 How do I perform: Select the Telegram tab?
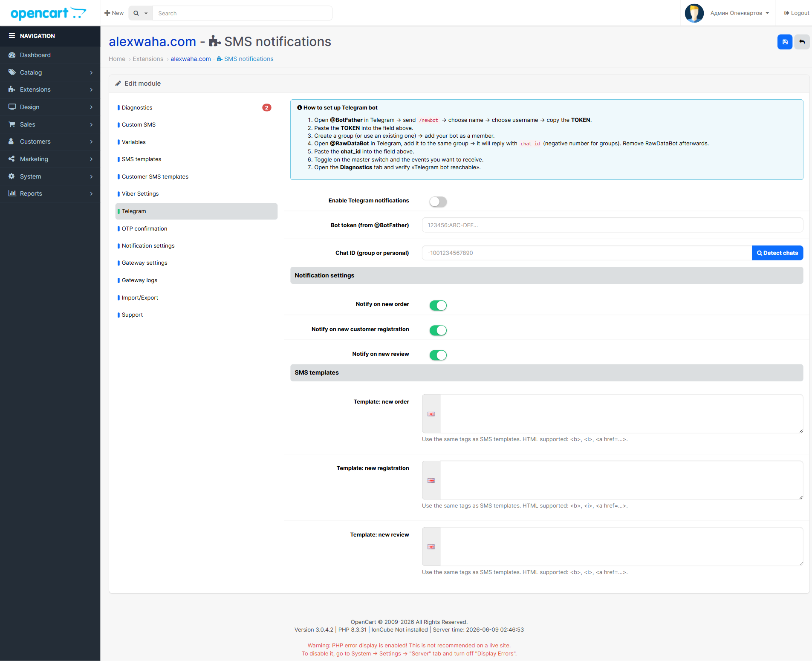coord(196,211)
